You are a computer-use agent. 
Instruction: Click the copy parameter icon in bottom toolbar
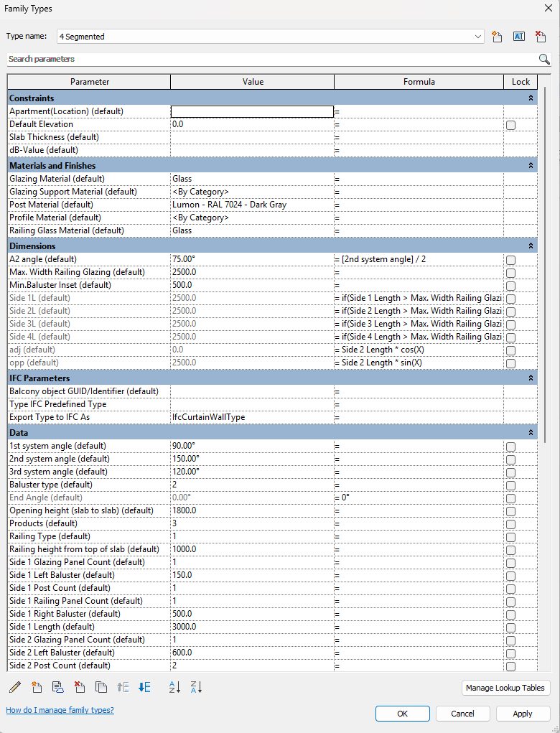pos(101,687)
